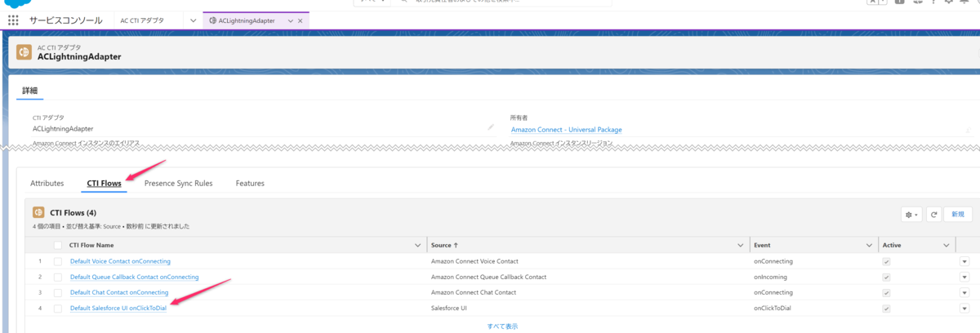Open the list settings gear menu
980x333 pixels.
coord(911,214)
